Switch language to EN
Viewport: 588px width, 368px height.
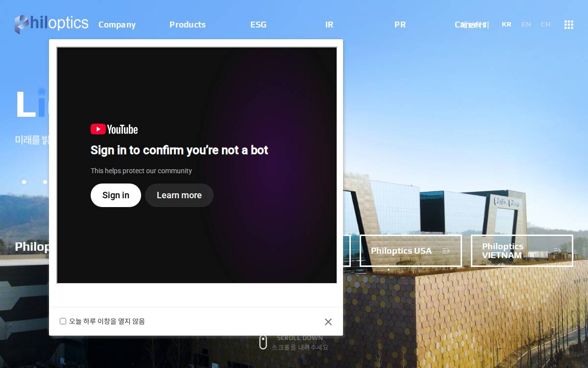click(x=526, y=25)
